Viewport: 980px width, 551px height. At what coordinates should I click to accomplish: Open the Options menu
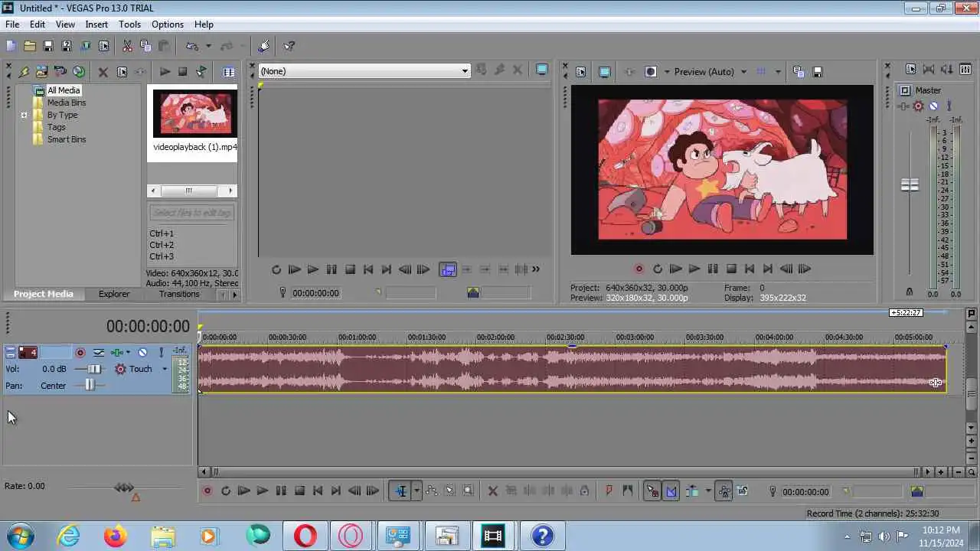(x=167, y=24)
